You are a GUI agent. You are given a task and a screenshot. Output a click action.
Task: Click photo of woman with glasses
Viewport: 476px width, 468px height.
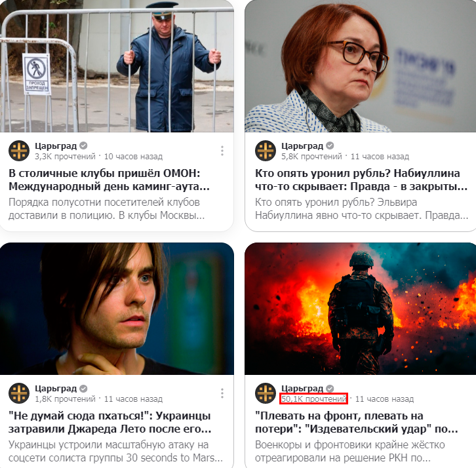(x=361, y=66)
